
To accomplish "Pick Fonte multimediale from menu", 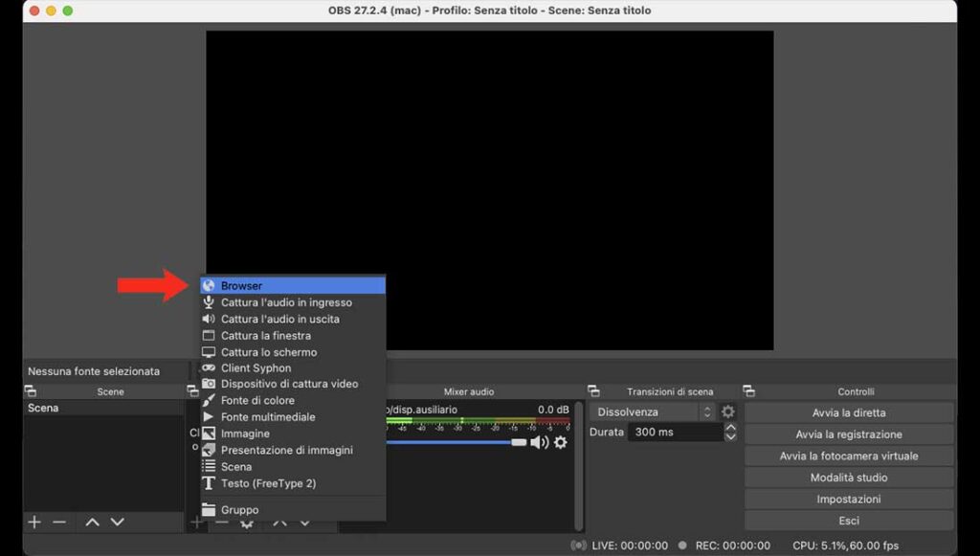I will pos(293,416).
